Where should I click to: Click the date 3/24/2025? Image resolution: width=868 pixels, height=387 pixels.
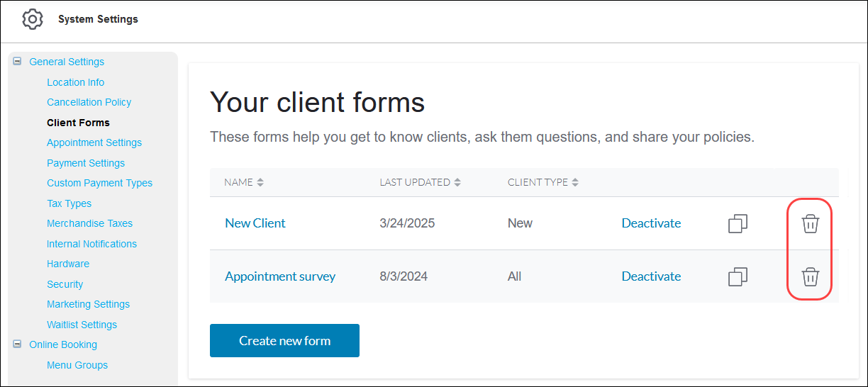point(407,223)
